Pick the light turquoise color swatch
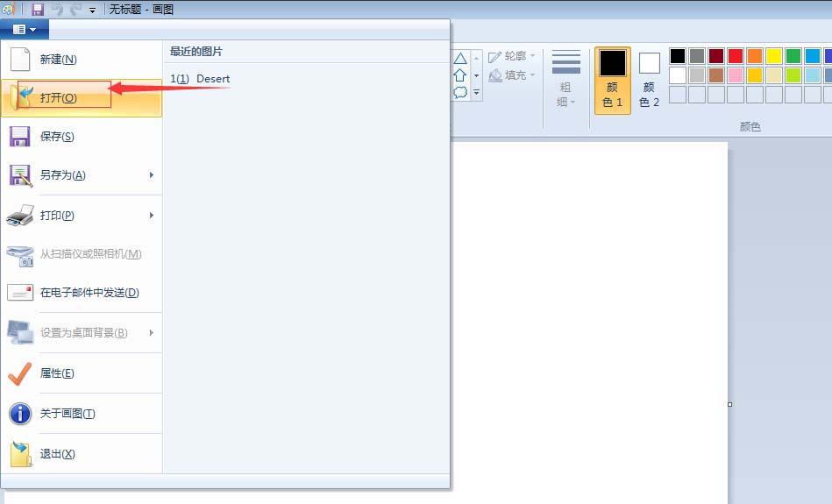Screen dimensions: 832x504 pyautogui.click(x=813, y=75)
